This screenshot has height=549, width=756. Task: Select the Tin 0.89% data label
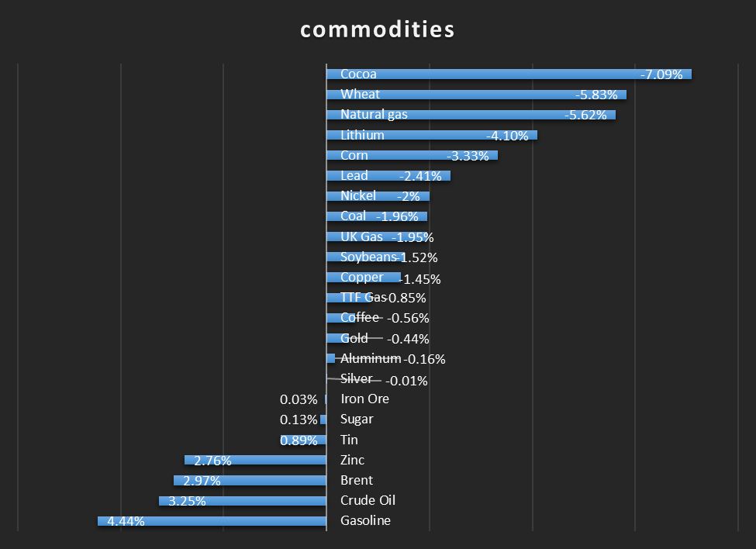pyautogui.click(x=299, y=440)
